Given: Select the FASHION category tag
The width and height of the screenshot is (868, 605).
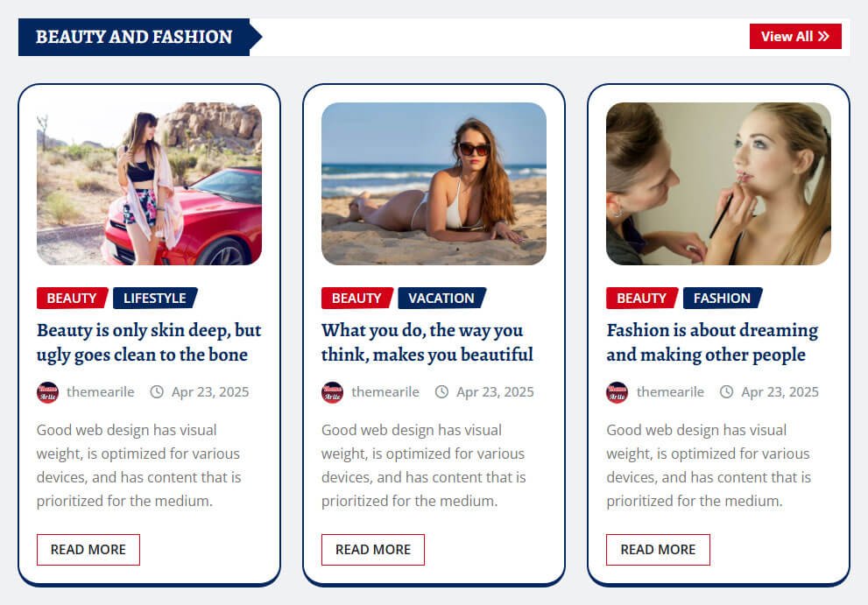Looking at the screenshot, I should (x=723, y=298).
